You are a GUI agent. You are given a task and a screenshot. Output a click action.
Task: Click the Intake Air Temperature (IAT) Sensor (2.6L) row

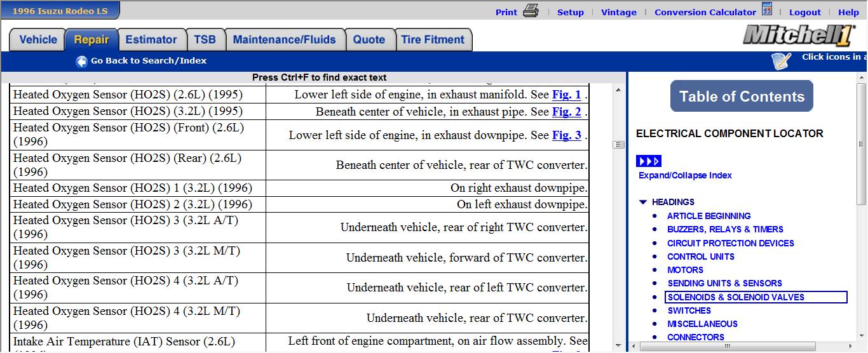click(299, 343)
